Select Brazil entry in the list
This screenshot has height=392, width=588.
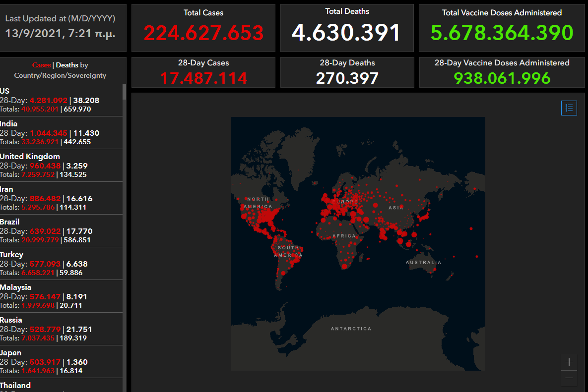tap(60, 231)
